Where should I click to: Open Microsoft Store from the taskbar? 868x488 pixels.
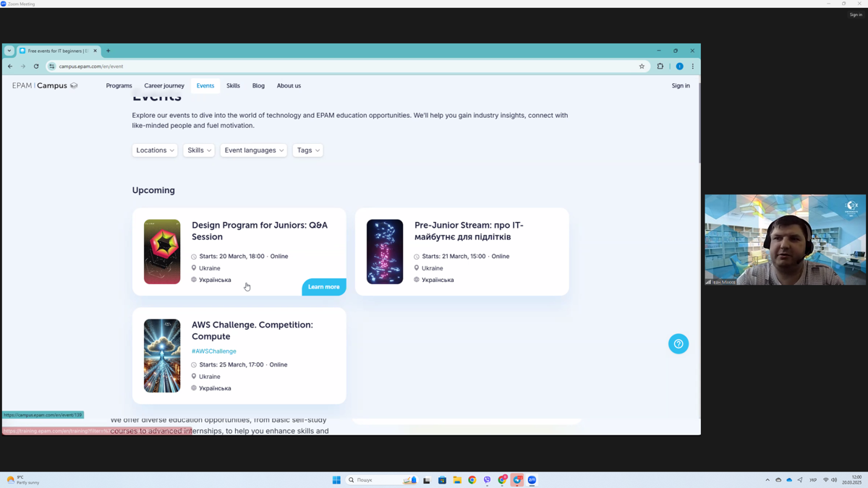[442, 480]
